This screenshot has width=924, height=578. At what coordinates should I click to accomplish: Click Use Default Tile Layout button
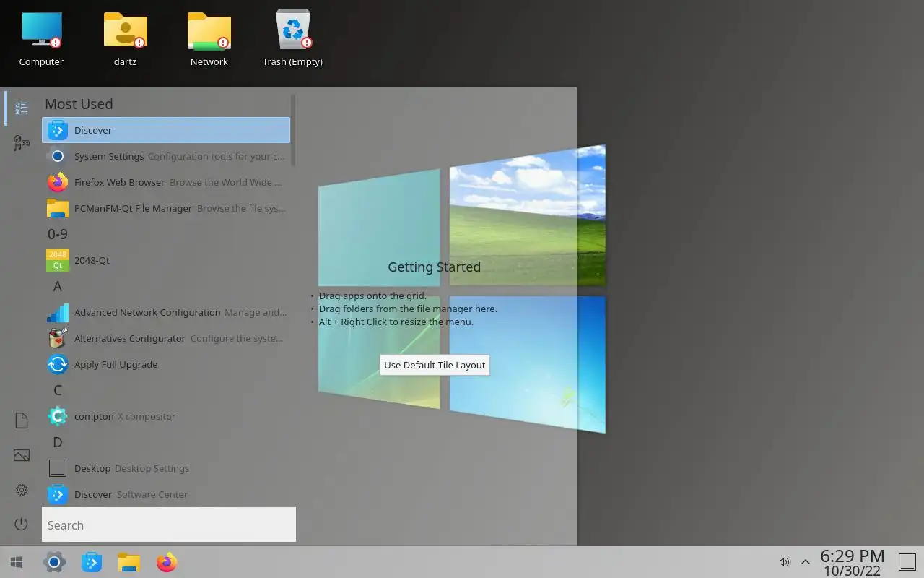[435, 365]
